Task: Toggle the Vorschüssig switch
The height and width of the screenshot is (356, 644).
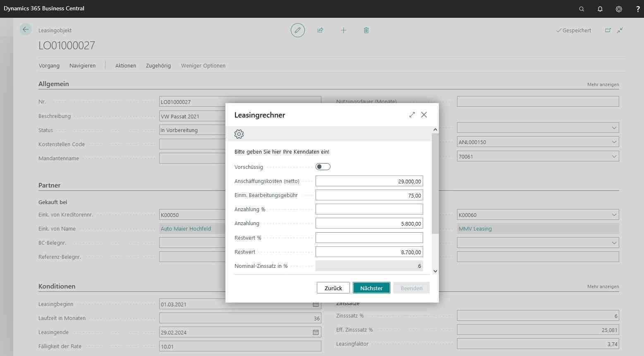Action: (323, 167)
